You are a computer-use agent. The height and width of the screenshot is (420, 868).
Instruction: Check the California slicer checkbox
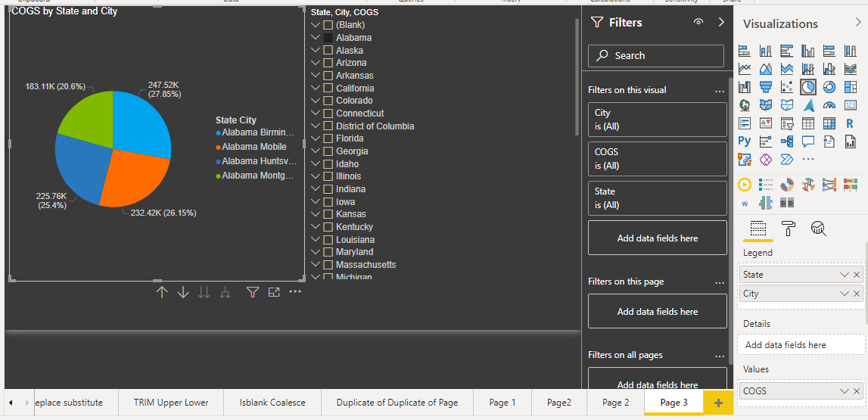328,88
